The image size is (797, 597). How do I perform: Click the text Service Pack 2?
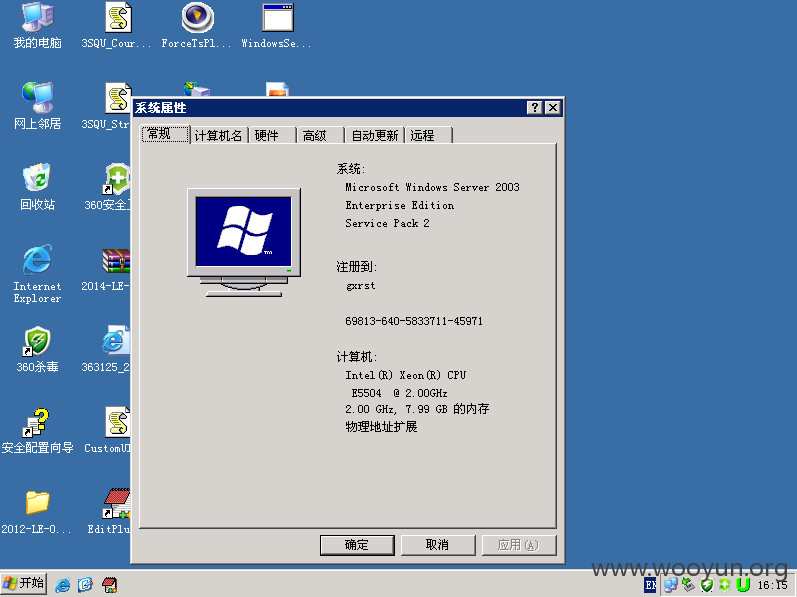(x=387, y=224)
